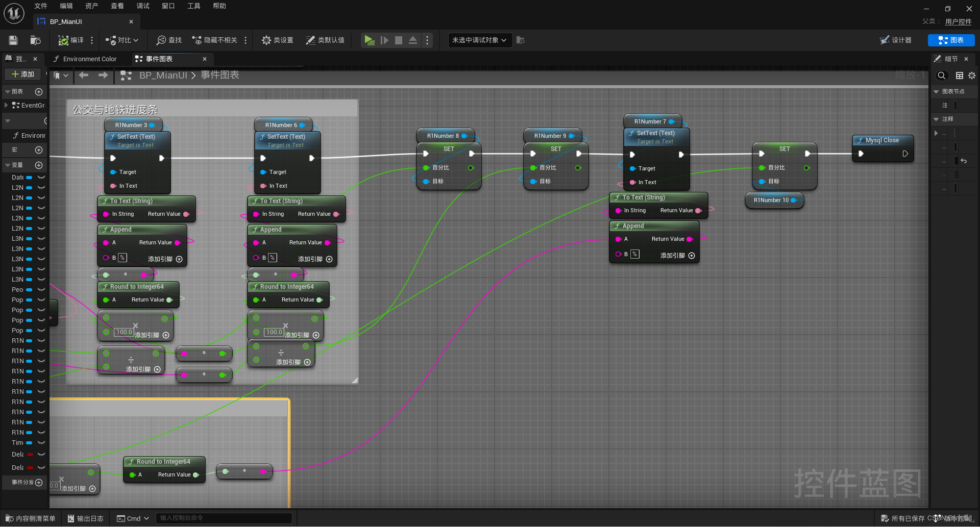Browse to asset in content browser icon
Viewport: 980px width, 527px height.
click(x=35, y=40)
